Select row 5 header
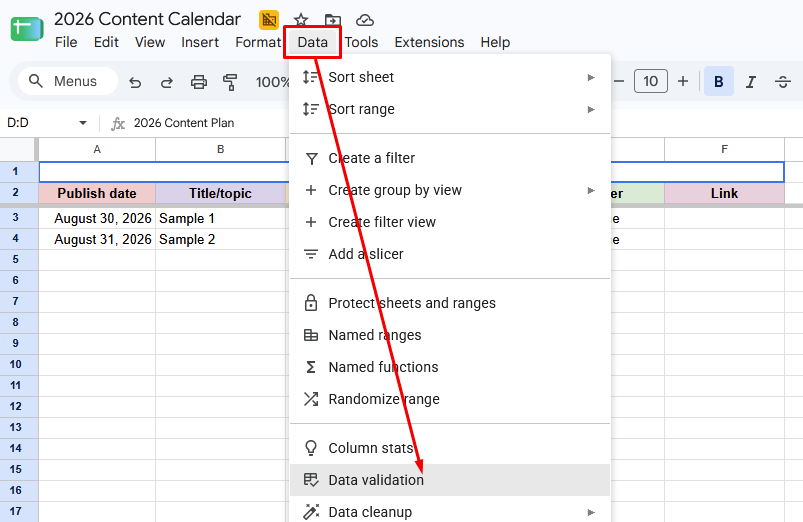Viewport: 803px width, 522px height. click(15, 260)
